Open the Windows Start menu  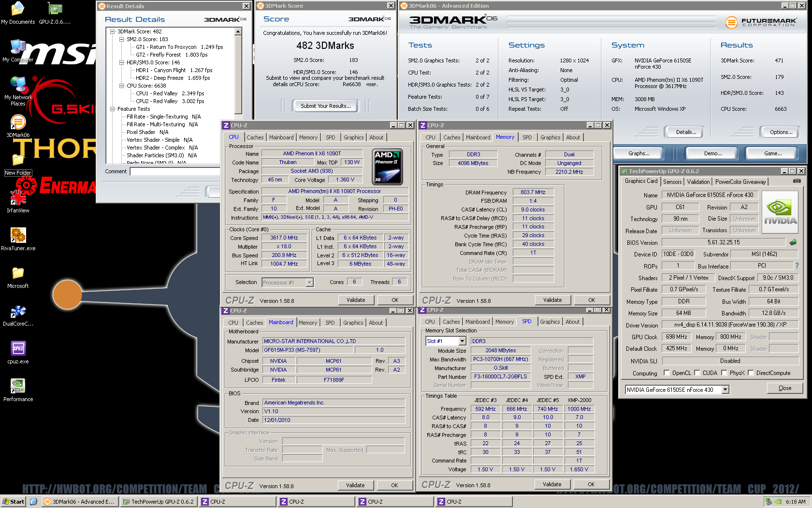[x=14, y=502]
